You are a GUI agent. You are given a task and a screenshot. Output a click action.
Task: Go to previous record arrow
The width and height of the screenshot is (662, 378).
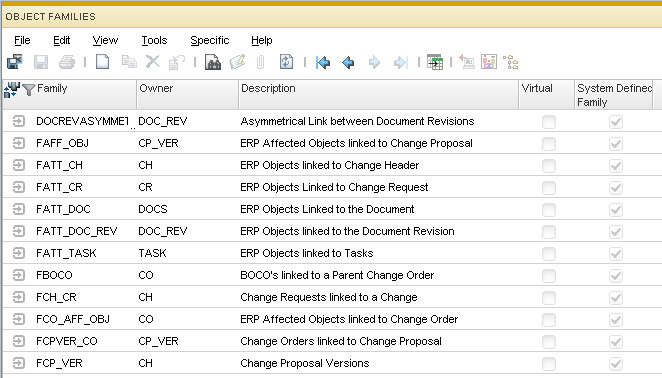(348, 63)
